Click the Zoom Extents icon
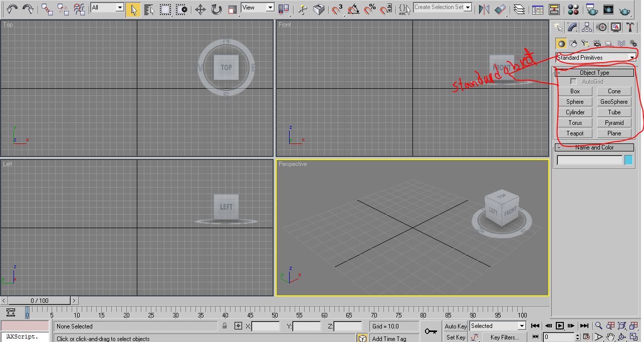This screenshot has width=644, height=342. (622, 325)
